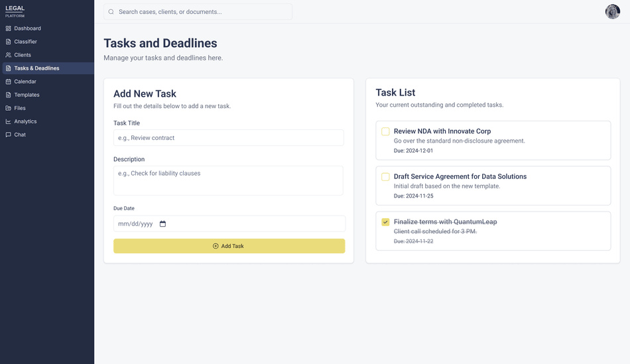Click the search magnifier icon
Screen dimensions: 630x364
[111, 12]
